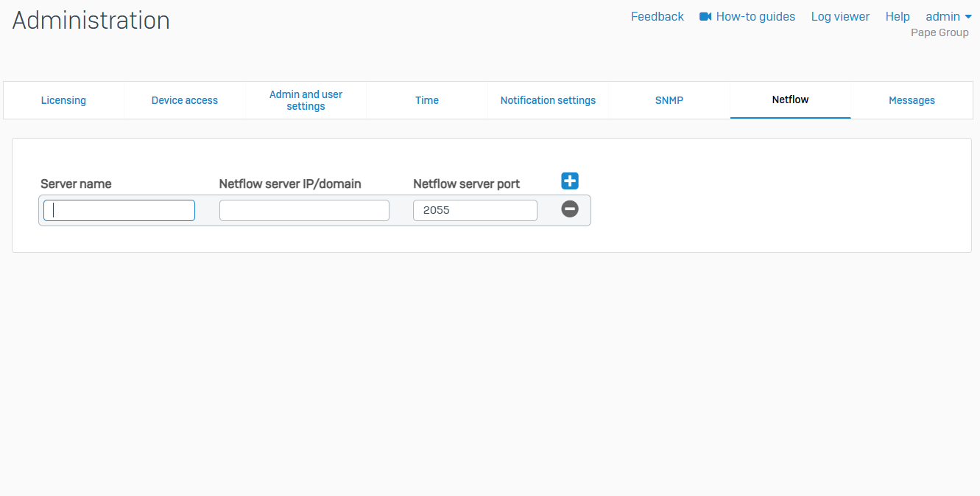Viewport: 980px width, 496px height.
Task: Select the Time tab
Action: [x=427, y=100]
